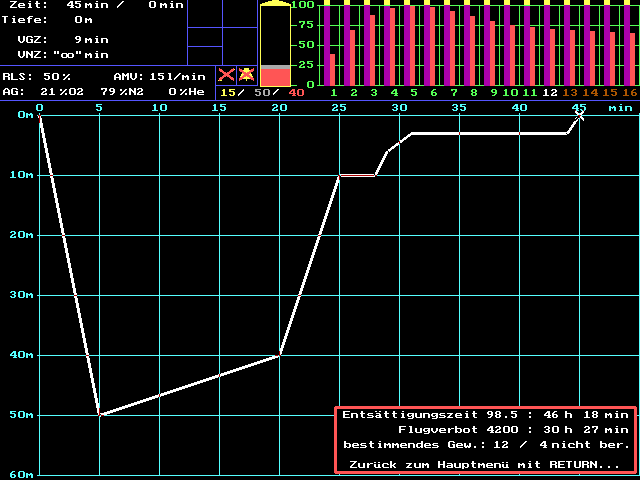This screenshot has height=480, width=640.
Task: Select tissue compartment number 12 label
Action: 550,93
